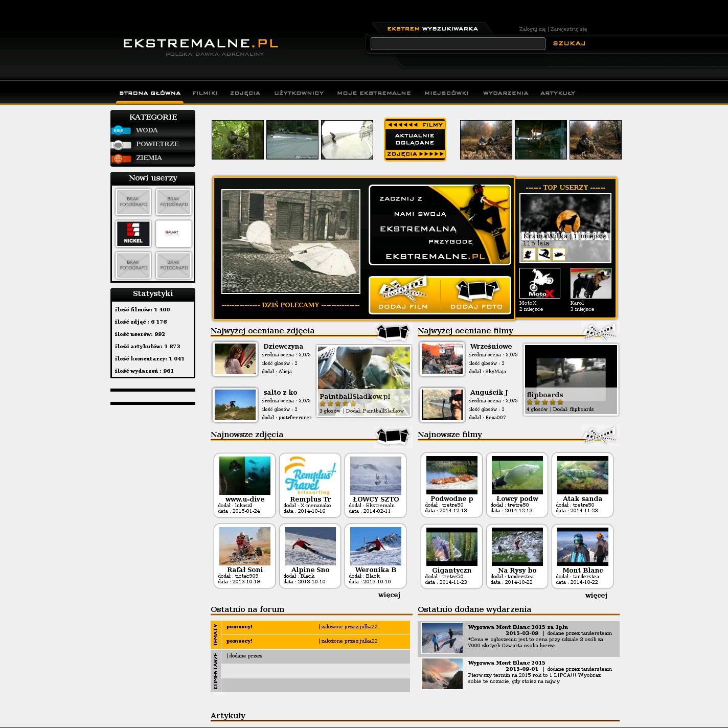This screenshot has height=728, width=728.
Task: Click the Dodaj Foto button
Action: 476,295
